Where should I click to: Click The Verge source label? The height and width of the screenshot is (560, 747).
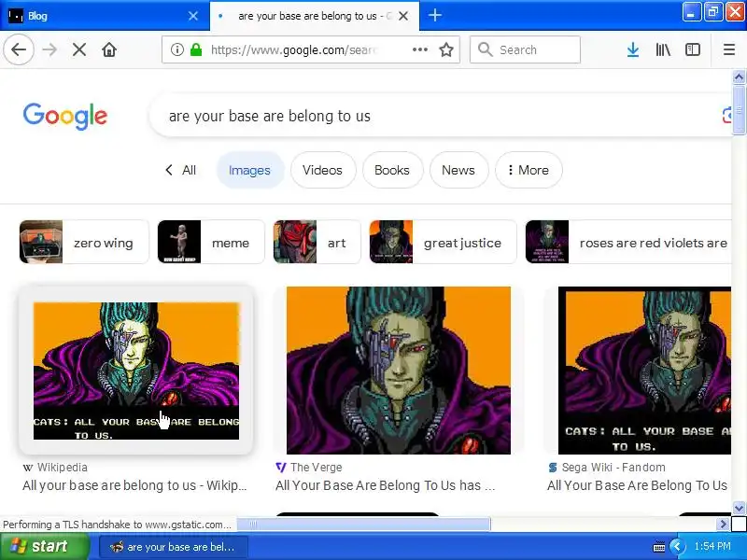point(309,468)
